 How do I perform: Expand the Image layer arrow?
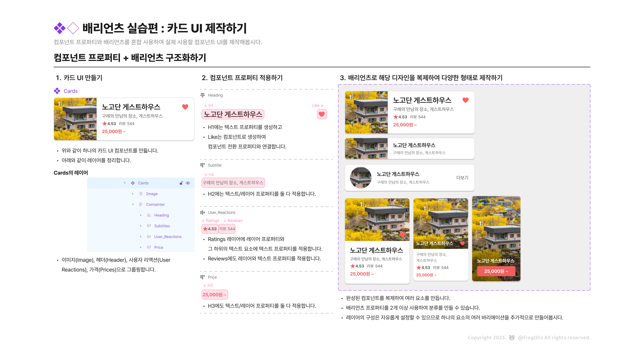(x=133, y=194)
